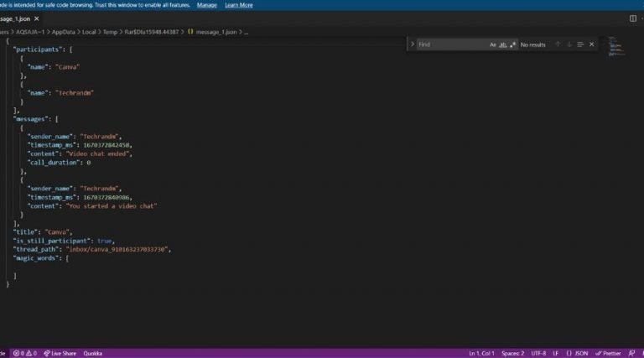Toggle Match Case in find widget
This screenshot has width=644, height=358.
coord(493,44)
